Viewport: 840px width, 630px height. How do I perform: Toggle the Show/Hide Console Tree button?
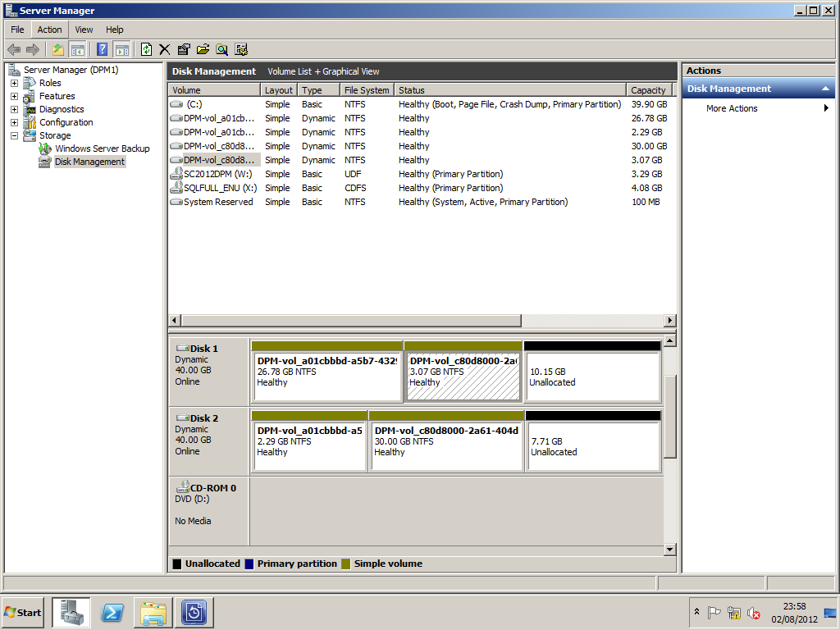click(x=78, y=50)
